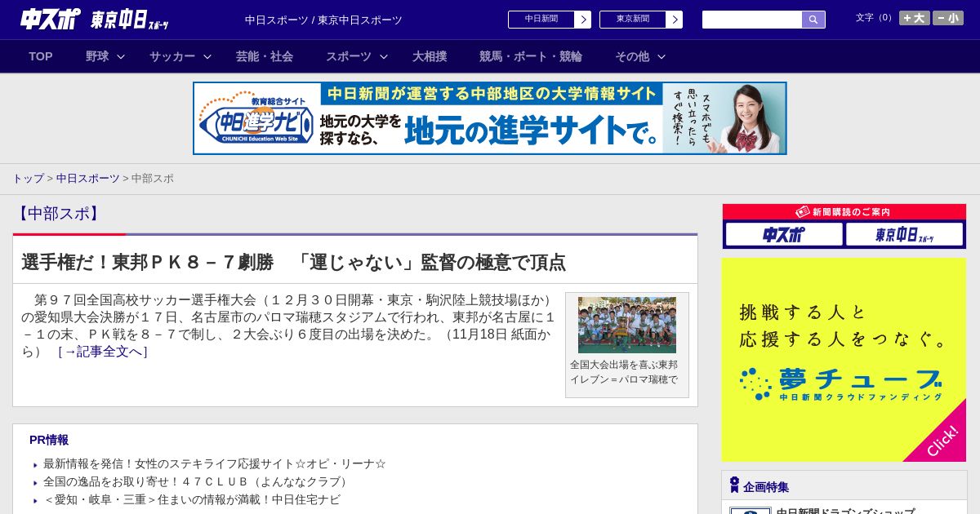Click the 新聞購読のご案内 newspaper icon
Image resolution: width=980 pixels, height=514 pixels.
[x=802, y=211]
